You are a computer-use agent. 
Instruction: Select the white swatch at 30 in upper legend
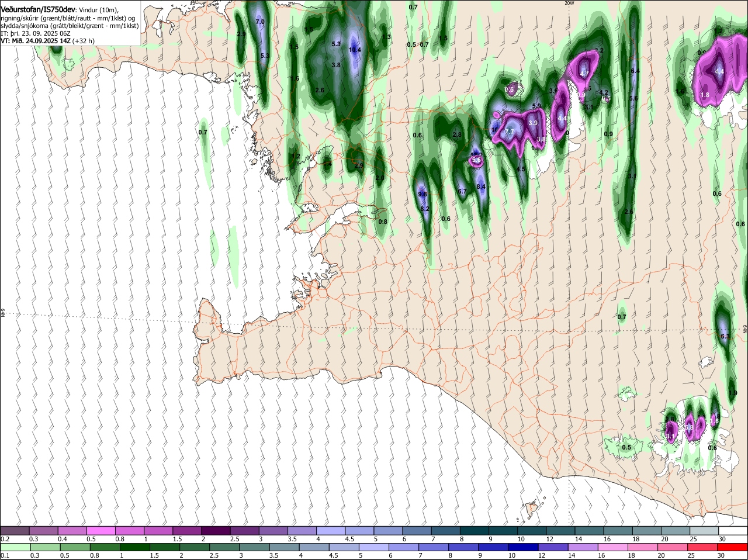(732, 531)
